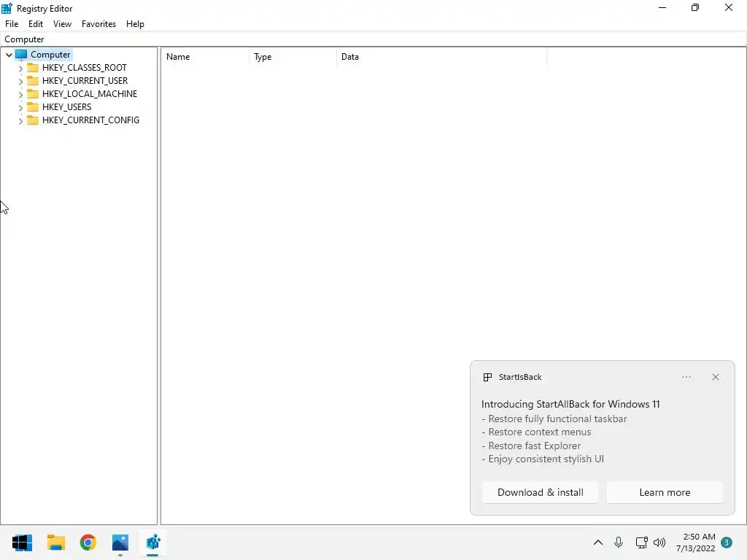Collapse the Computer tree node
Viewport: 747px width, 560px height.
(9, 55)
